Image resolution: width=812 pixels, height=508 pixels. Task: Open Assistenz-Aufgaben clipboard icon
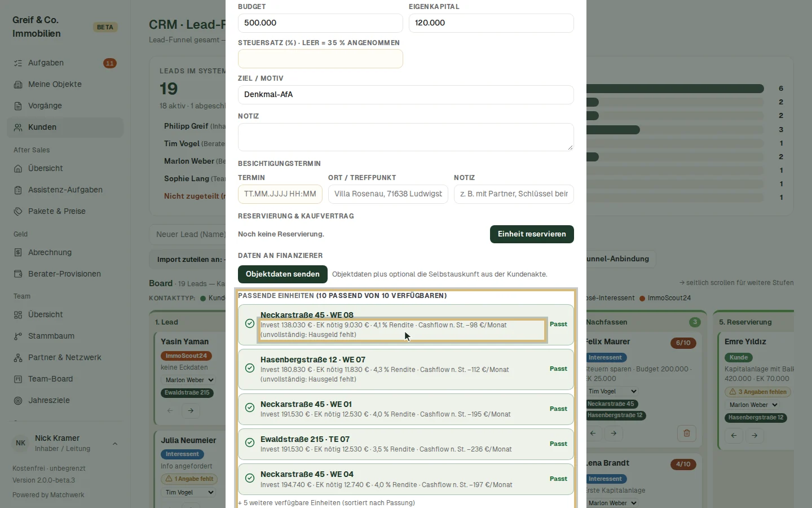(18, 190)
